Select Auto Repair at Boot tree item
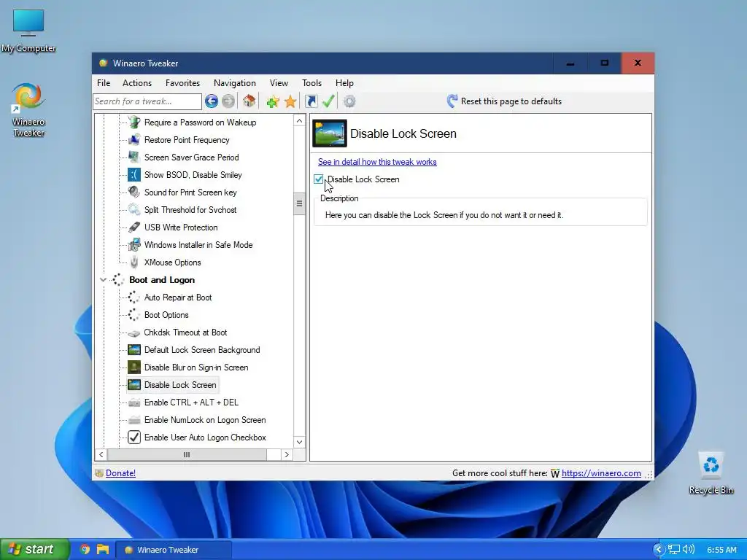The height and width of the screenshot is (560, 747). tap(178, 297)
